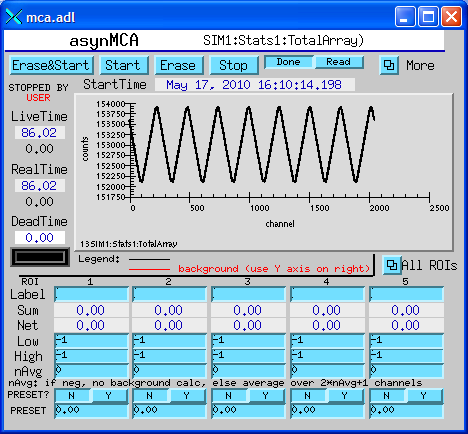
Task: Open the All ROIs related display icon
Action: [392, 265]
